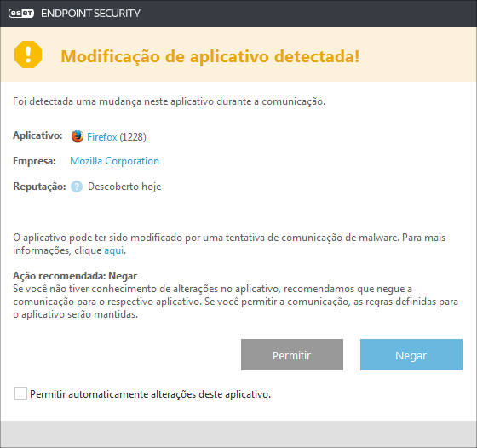Viewport: 477px width, 448px height.
Task: Click the Negar button
Action: pyautogui.click(x=411, y=354)
